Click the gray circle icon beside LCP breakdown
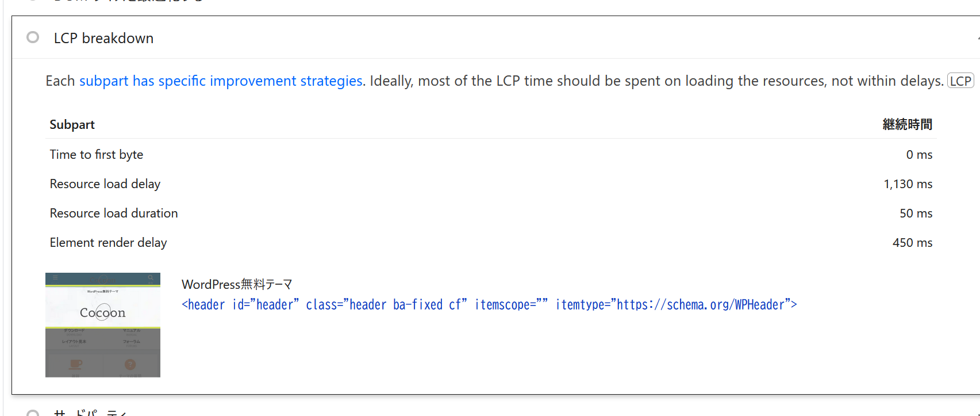Screen dimensions: 980x416 [33, 37]
